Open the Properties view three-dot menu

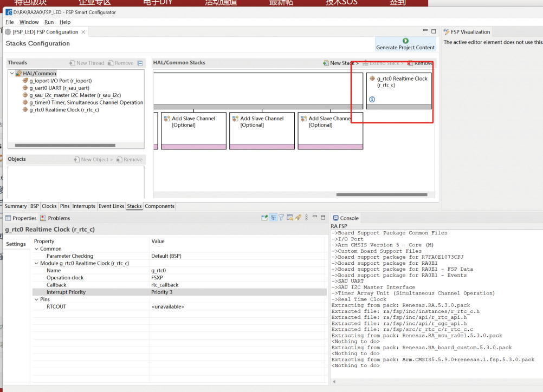click(x=307, y=218)
